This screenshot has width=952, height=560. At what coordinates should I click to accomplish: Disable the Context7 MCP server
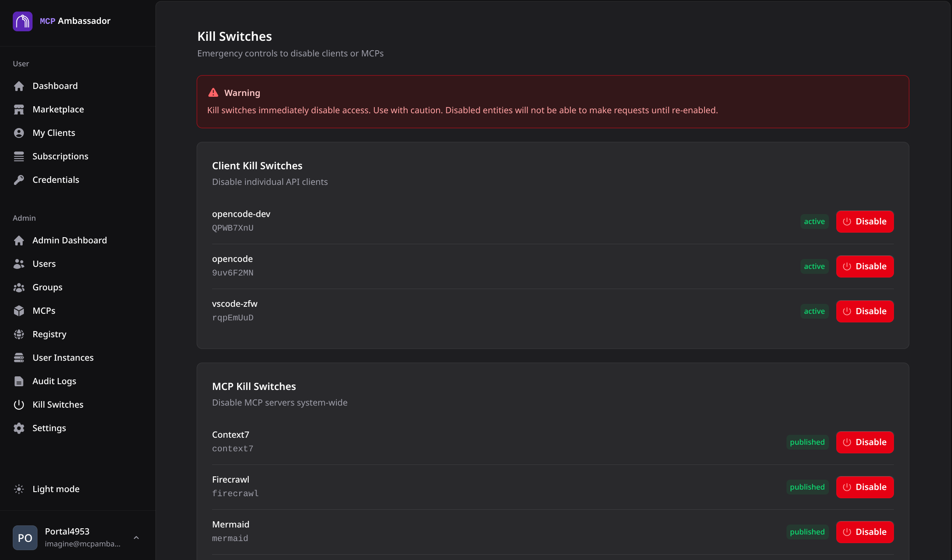coord(865,442)
